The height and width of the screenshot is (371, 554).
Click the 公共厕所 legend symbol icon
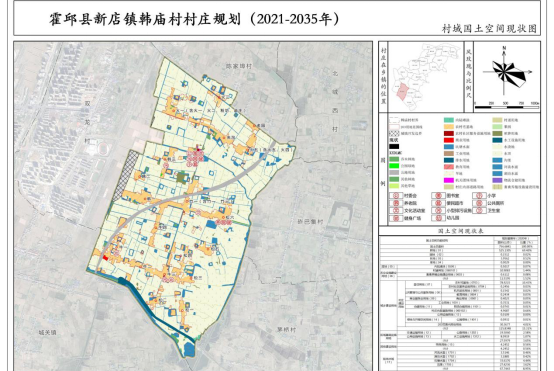(x=479, y=203)
